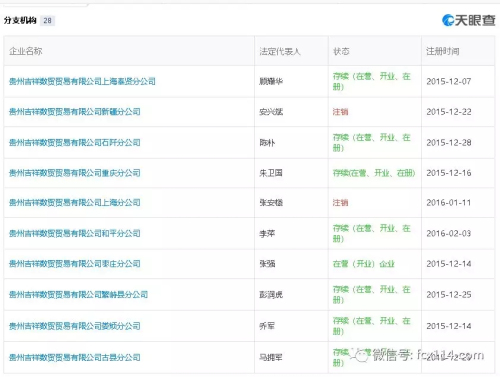
Task: Open the 石阡分公司 company link
Action: [74, 143]
